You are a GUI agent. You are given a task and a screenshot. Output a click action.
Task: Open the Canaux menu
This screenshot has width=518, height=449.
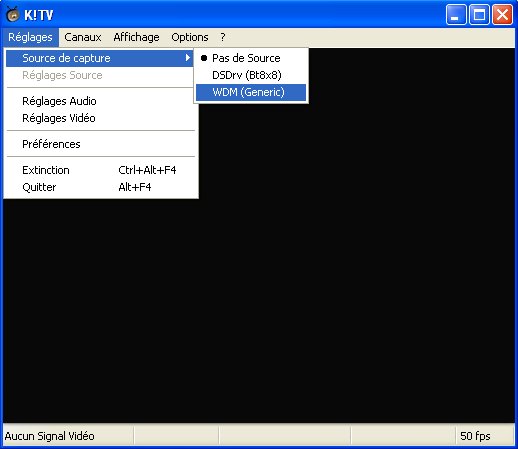tap(83, 37)
